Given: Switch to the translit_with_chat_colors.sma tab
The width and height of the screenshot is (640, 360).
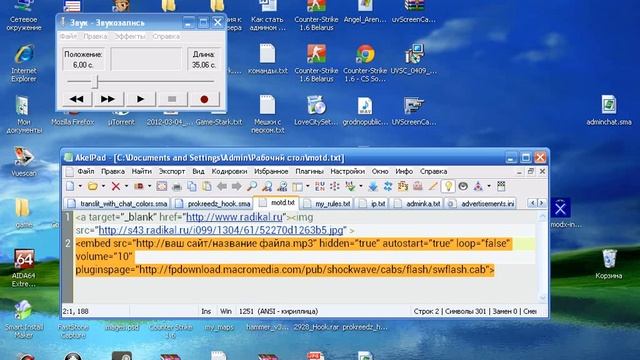Looking at the screenshot, I should pyautogui.click(x=118, y=203).
